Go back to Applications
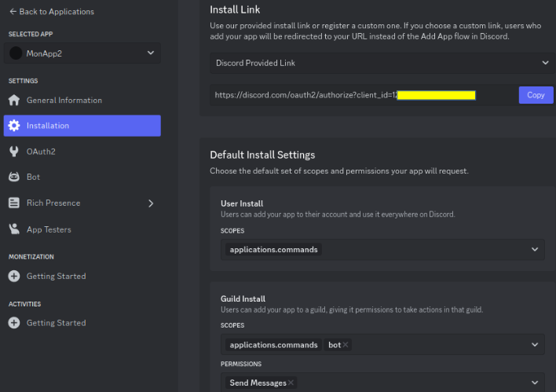Viewport: 556px width, 392px height. pyautogui.click(x=52, y=12)
